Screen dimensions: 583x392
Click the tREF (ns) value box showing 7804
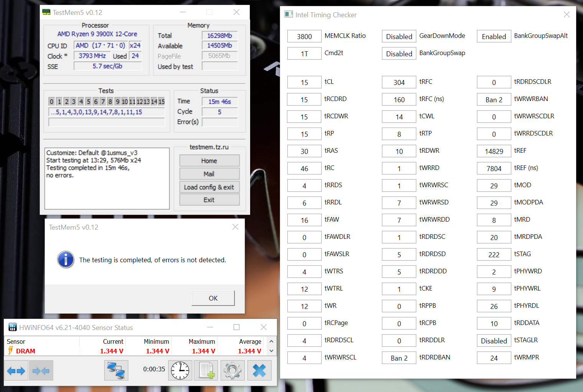pyautogui.click(x=494, y=168)
